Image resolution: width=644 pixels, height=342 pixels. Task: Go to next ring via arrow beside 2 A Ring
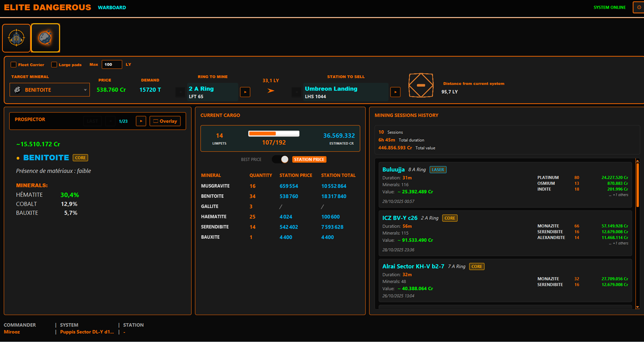(x=245, y=92)
